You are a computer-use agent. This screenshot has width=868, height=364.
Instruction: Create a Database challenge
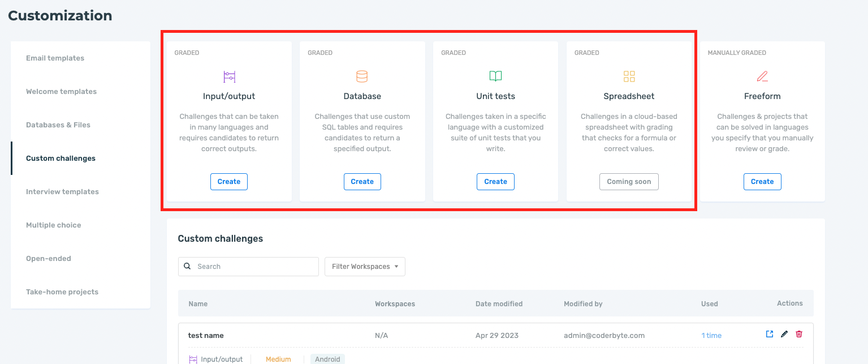(x=362, y=181)
